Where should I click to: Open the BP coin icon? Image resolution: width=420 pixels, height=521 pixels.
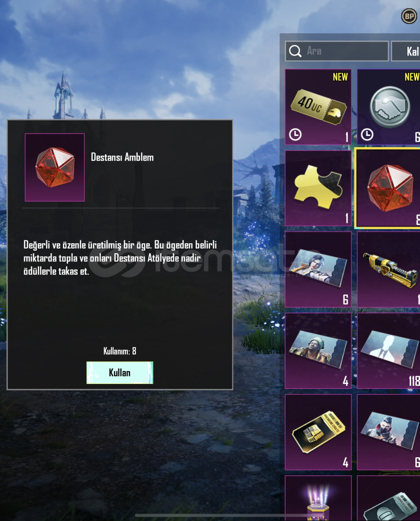point(409,16)
